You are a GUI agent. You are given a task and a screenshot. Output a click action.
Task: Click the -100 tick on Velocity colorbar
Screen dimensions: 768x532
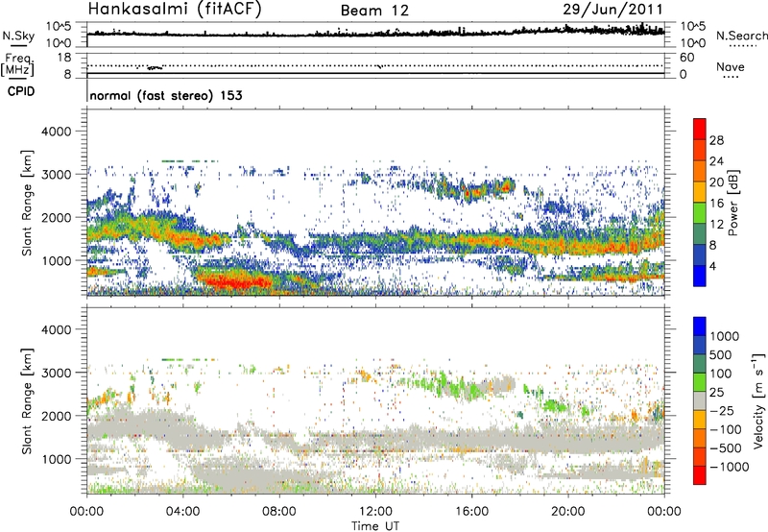point(726,429)
